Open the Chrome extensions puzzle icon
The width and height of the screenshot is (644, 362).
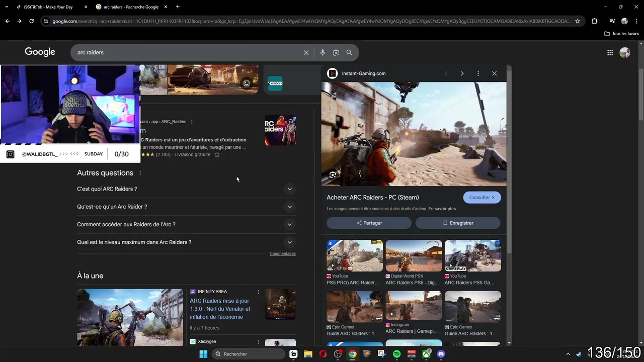594,21
